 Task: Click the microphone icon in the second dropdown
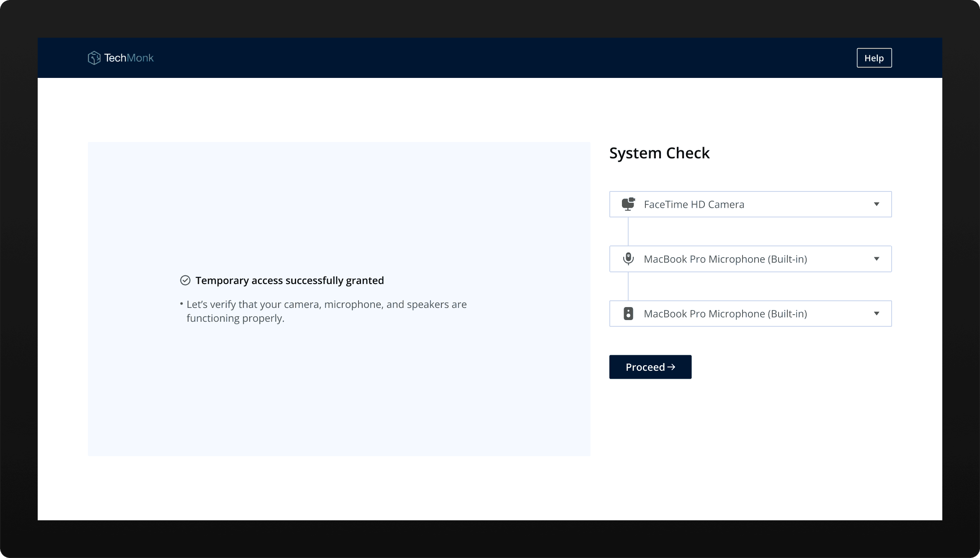[x=628, y=259]
